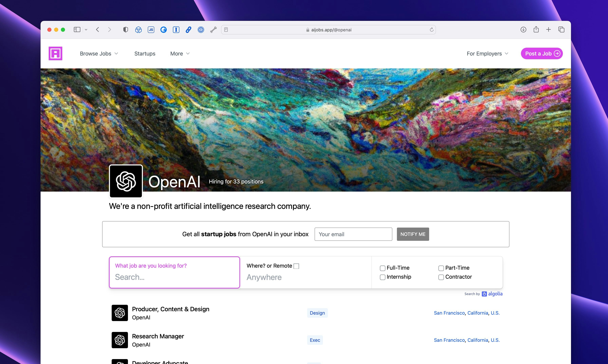The image size is (608, 364).
Task: Show reader view icon in address bar
Action: (x=226, y=30)
